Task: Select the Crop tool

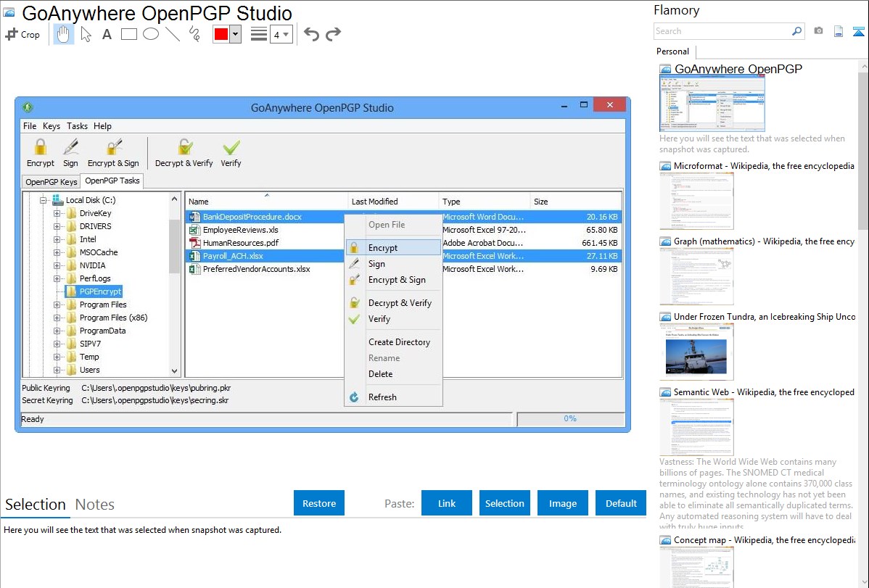Action: (22, 34)
